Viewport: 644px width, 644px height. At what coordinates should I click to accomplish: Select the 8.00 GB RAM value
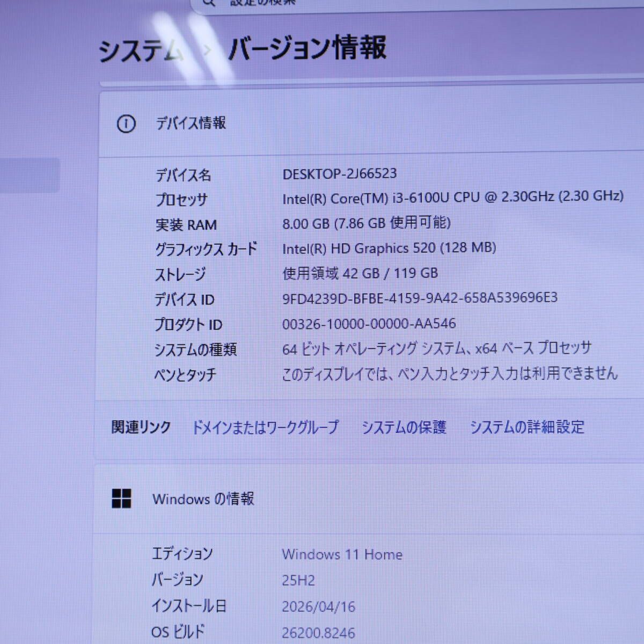[x=367, y=223]
